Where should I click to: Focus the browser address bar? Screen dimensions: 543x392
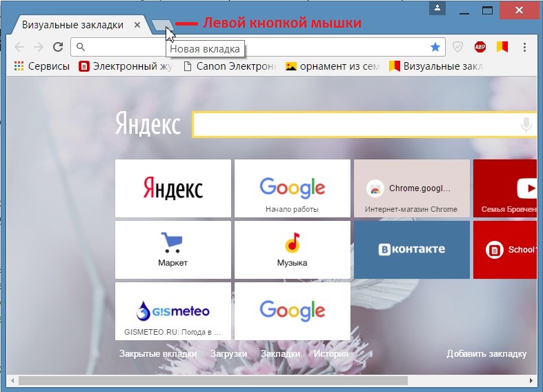[257, 47]
